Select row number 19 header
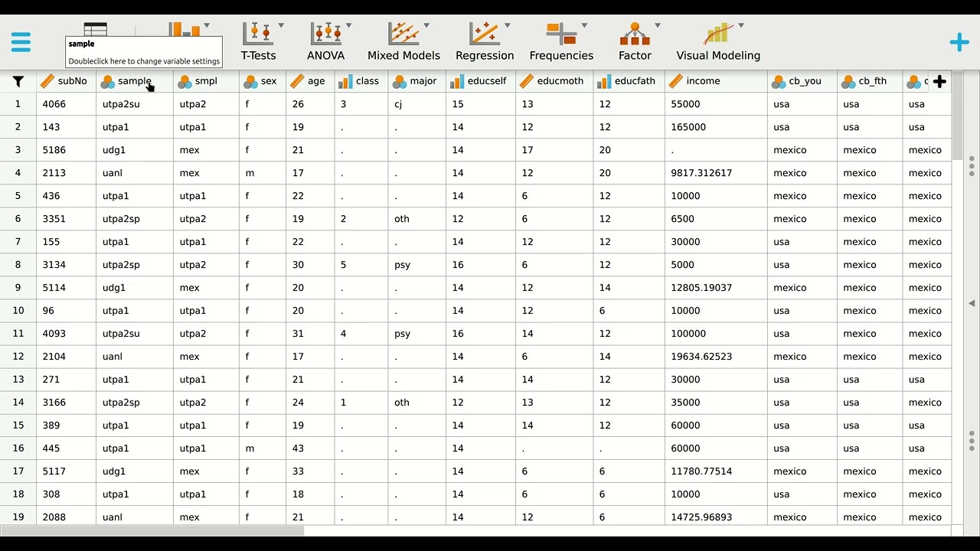Image resolution: width=980 pixels, height=551 pixels. (x=18, y=517)
